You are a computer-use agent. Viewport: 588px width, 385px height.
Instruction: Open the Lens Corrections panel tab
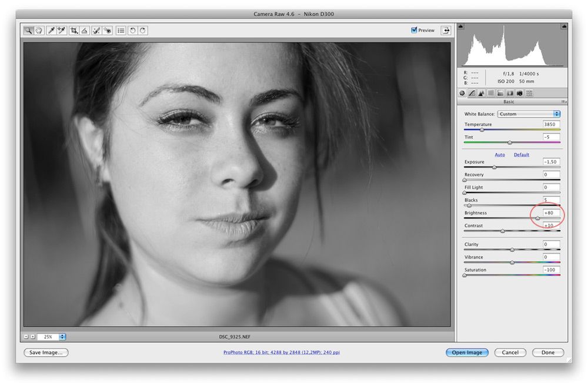coord(510,93)
